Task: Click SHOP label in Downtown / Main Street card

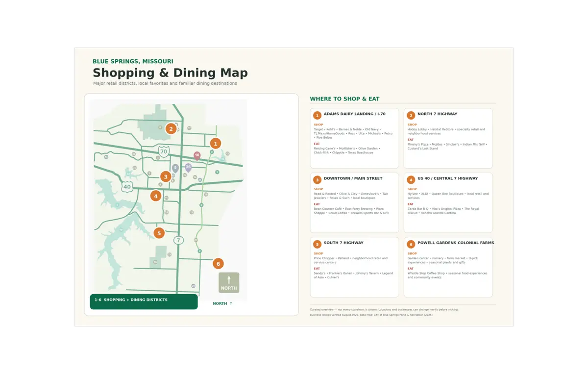Action: [x=318, y=189]
